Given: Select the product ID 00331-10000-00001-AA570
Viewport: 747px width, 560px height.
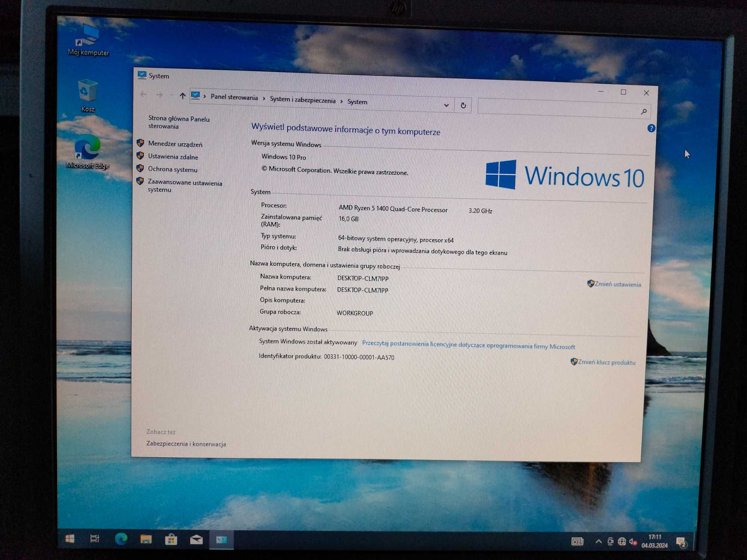Looking at the screenshot, I should pyautogui.click(x=359, y=357).
